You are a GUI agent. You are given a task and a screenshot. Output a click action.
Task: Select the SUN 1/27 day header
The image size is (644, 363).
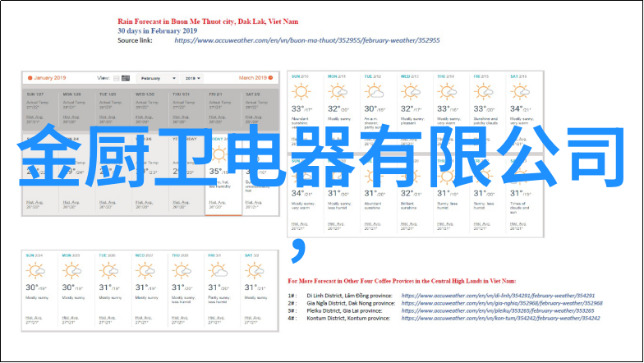tap(34, 94)
